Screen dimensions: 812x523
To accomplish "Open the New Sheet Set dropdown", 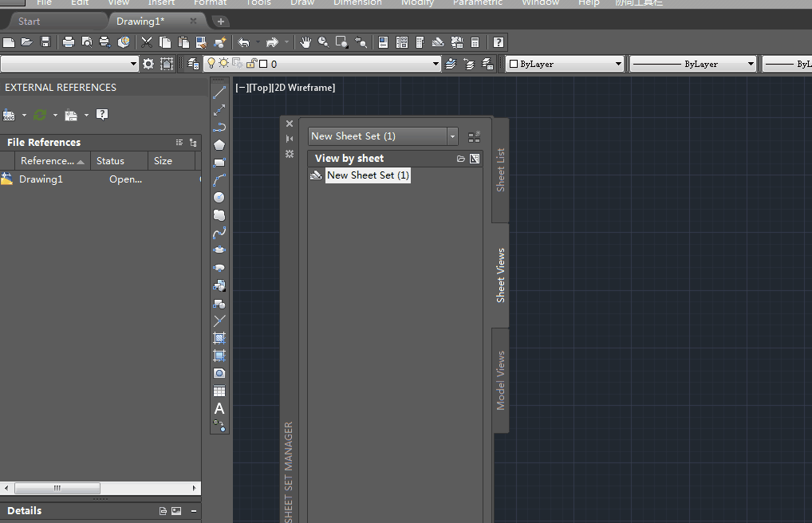I will (452, 136).
